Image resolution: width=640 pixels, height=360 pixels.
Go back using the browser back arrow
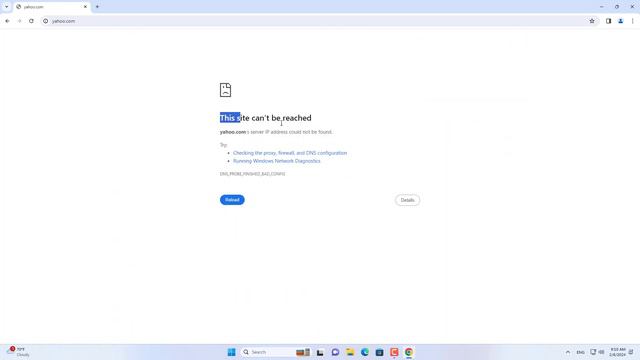pyautogui.click(x=7, y=21)
